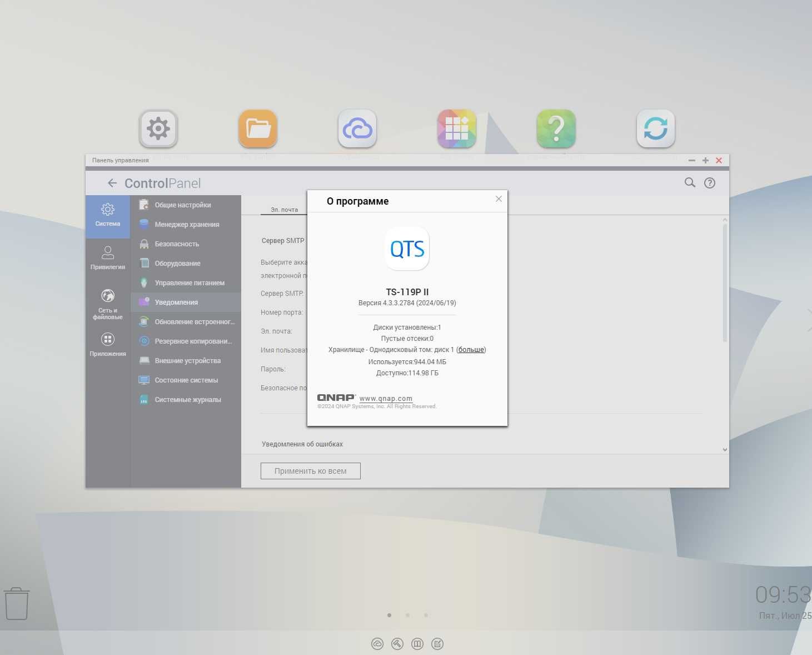This screenshot has width=812, height=655.
Task: Open Системные журналы
Action: click(x=186, y=400)
